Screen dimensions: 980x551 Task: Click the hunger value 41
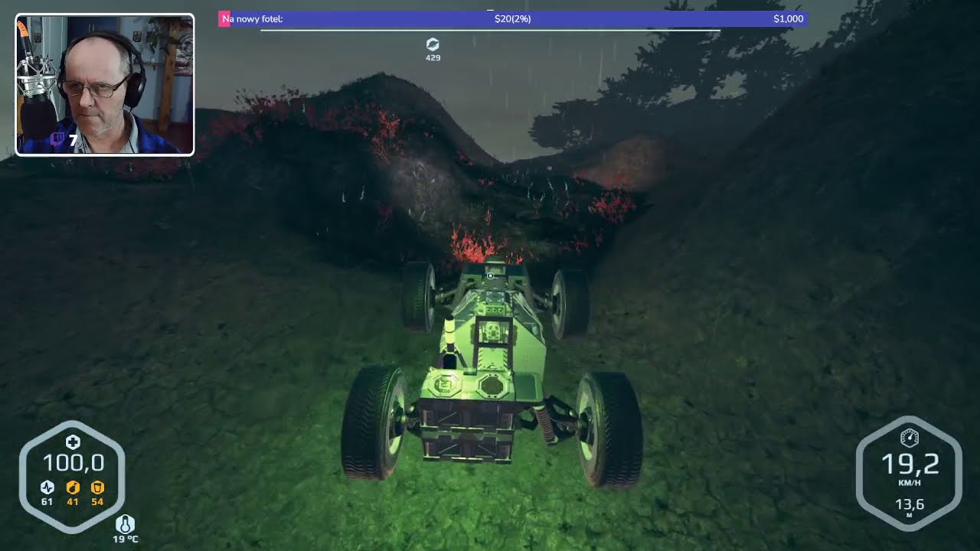(73, 502)
